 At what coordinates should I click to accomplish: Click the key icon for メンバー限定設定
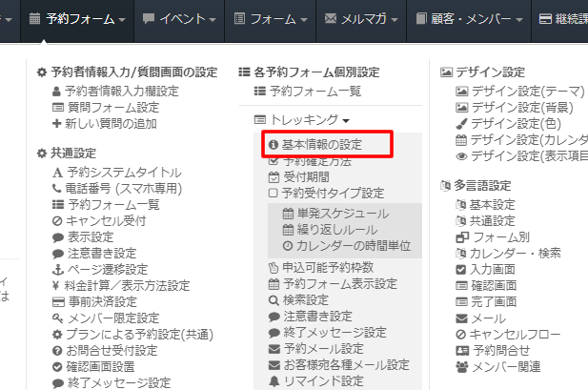(57, 318)
